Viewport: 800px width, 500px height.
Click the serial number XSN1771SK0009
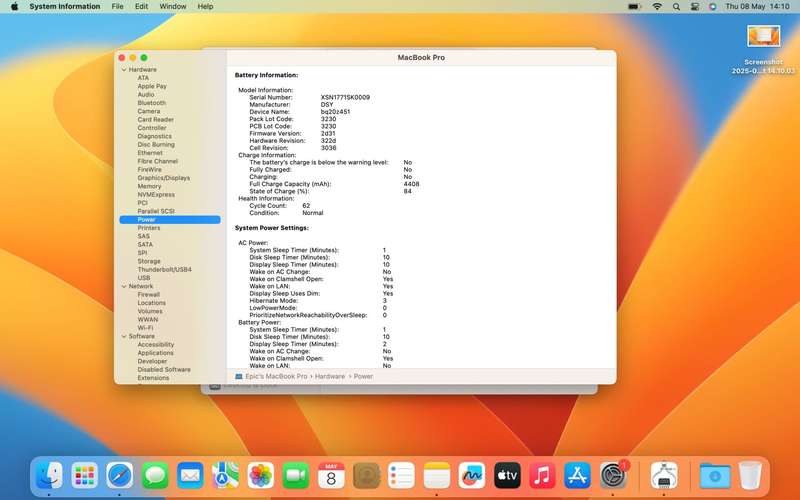[345, 97]
